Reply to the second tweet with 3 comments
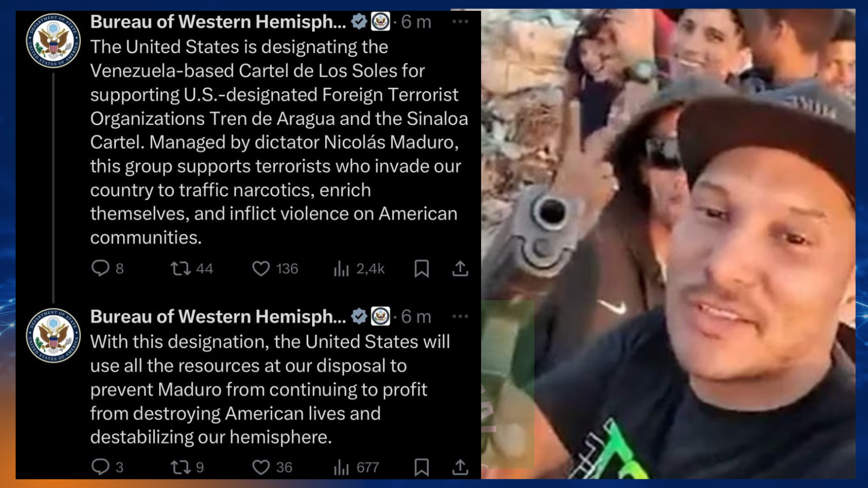The width and height of the screenshot is (868, 488). 107,467
